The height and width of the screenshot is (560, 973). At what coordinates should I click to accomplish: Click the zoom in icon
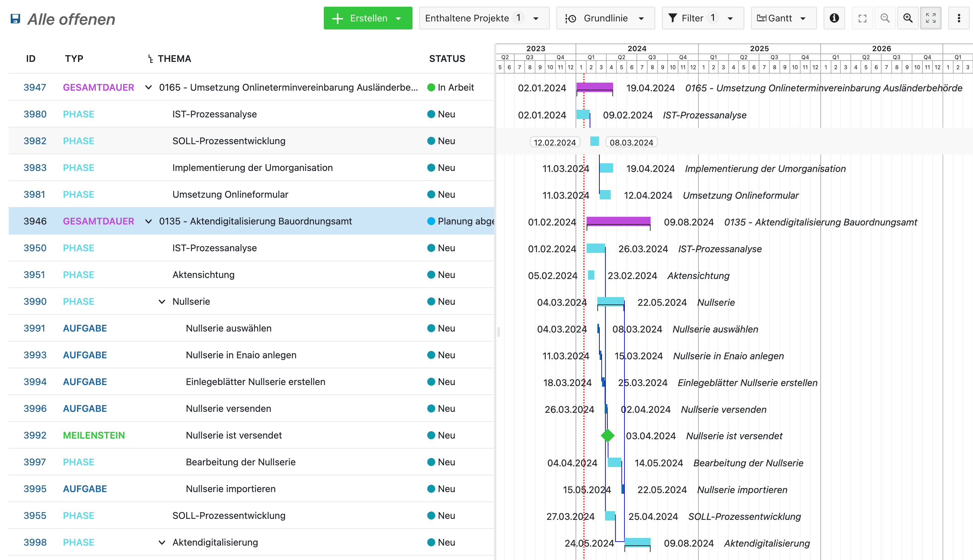click(907, 19)
